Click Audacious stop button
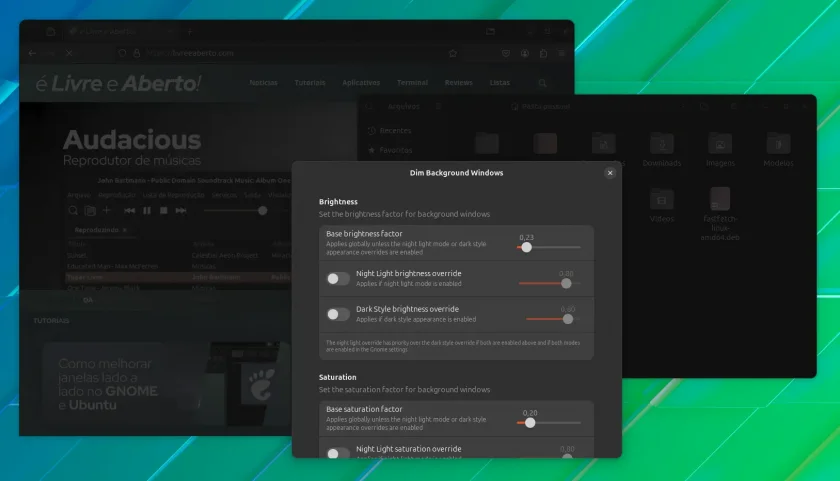Viewport: 840px width, 481px height. click(x=163, y=211)
